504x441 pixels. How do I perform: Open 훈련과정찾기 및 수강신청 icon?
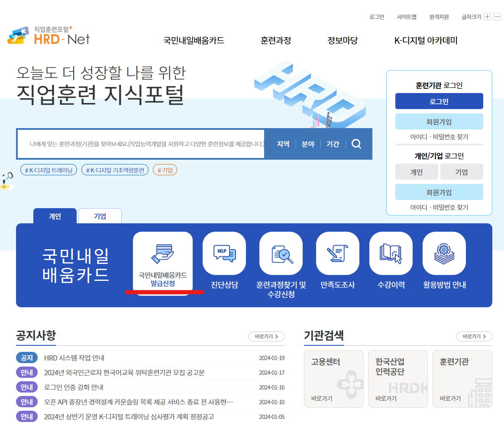(x=281, y=254)
